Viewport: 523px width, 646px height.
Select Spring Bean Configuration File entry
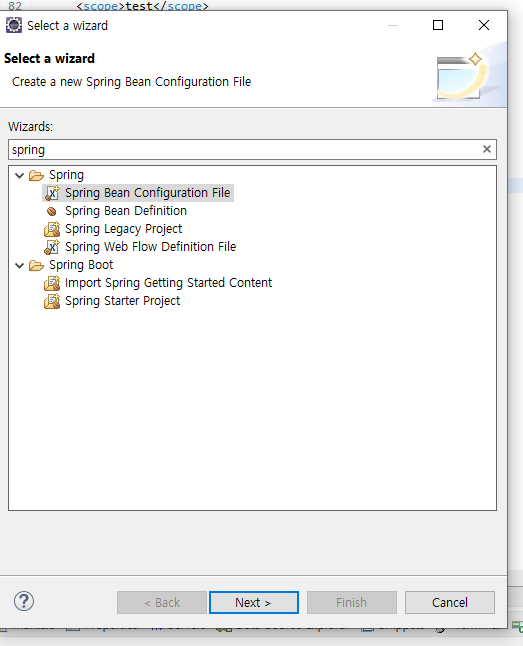click(x=148, y=193)
